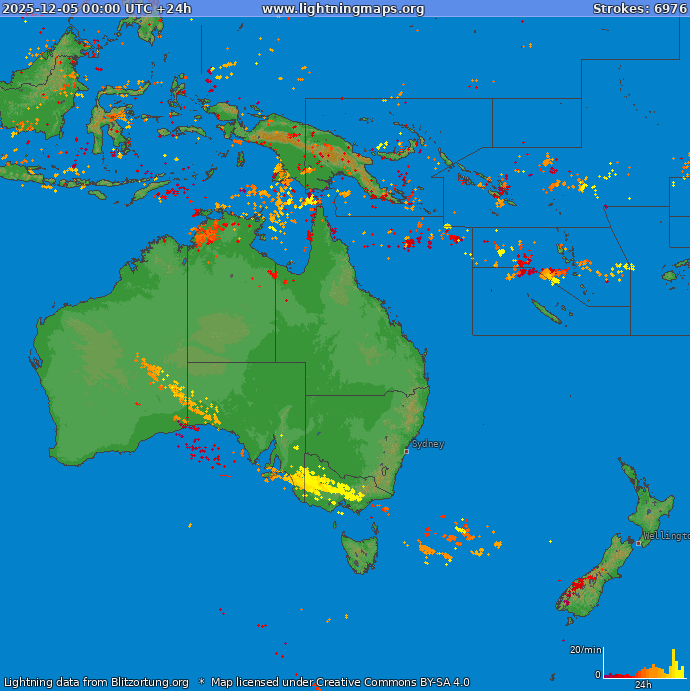Click the Sydney city marker square
Viewport: 690px width, 691px height.
[406, 451]
